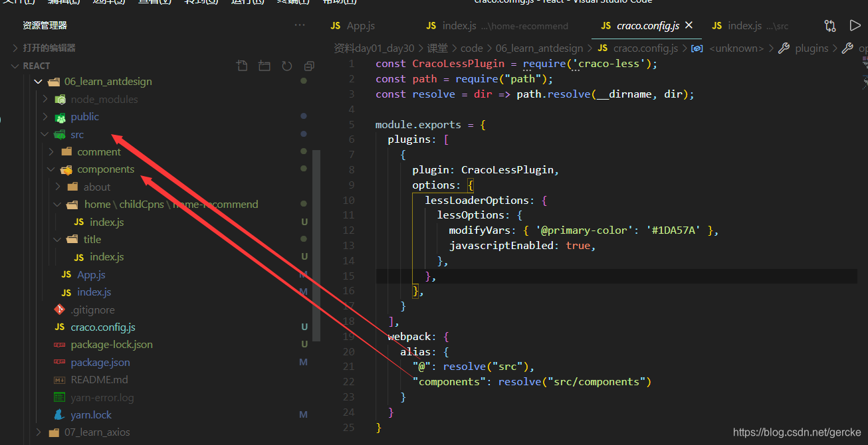Expand the node_modules folder

[45, 100]
